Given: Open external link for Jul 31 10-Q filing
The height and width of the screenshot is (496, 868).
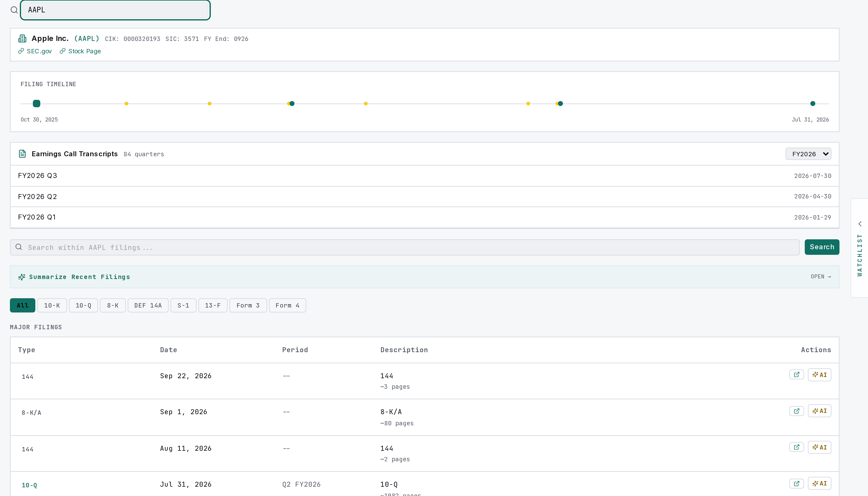Looking at the screenshot, I should (796, 483).
